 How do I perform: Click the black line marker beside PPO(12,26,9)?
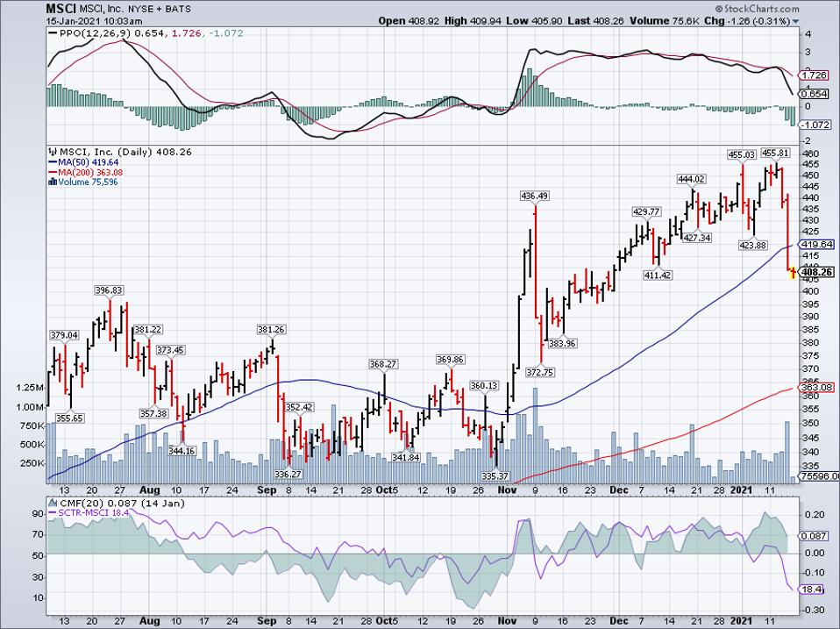pos(53,33)
